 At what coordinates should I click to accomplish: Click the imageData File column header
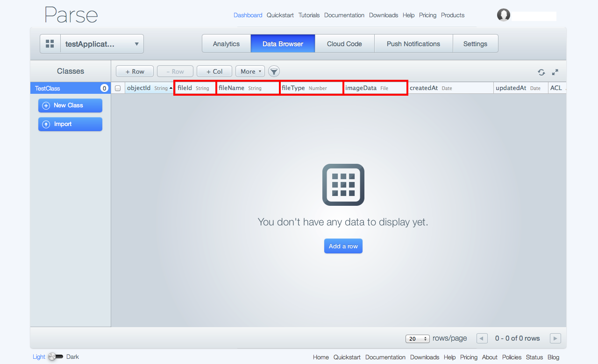pyautogui.click(x=376, y=88)
